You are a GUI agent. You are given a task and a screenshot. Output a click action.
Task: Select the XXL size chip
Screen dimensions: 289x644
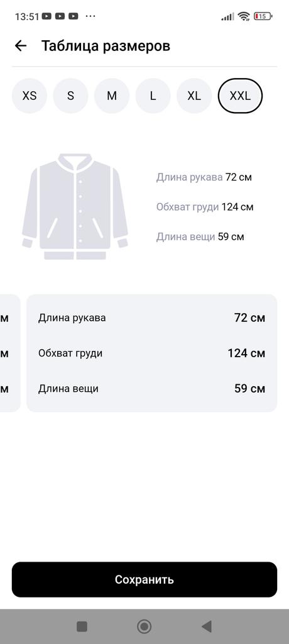[240, 96]
